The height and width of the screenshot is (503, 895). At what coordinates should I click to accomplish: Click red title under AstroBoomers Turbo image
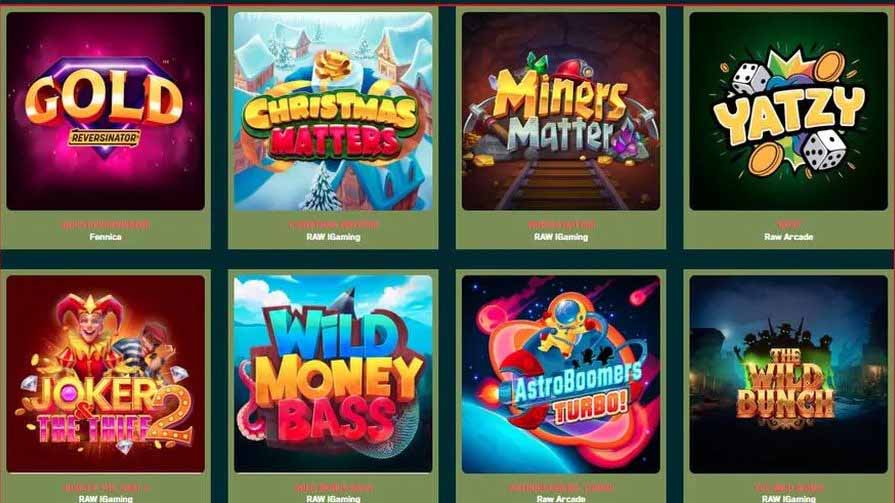pos(561,488)
